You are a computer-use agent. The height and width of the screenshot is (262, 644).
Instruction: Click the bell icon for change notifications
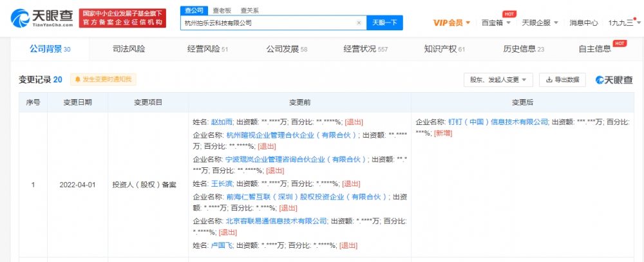pos(77,80)
